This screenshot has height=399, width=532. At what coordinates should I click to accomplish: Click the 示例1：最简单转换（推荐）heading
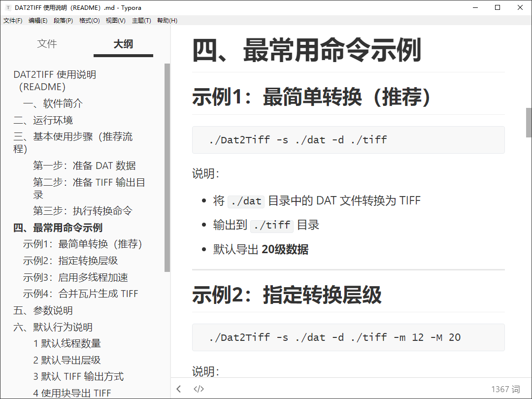[x=311, y=97]
